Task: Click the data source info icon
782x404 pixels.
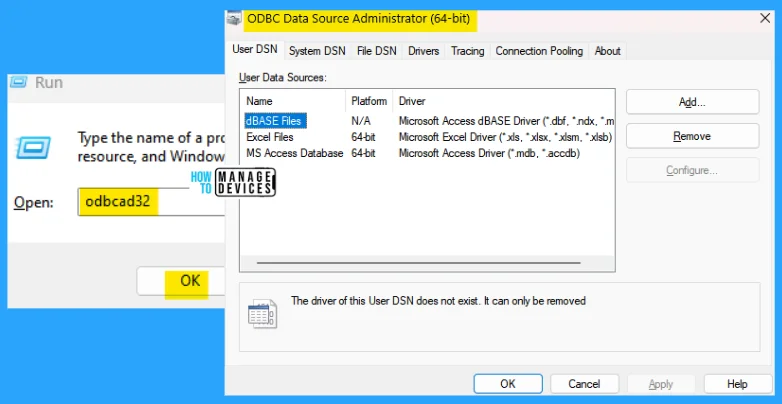Action: 262,313
